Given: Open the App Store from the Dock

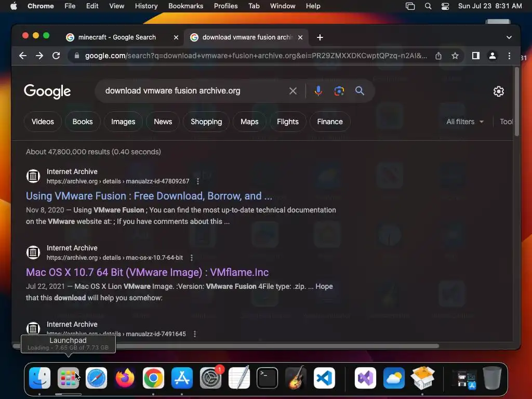Looking at the screenshot, I should [x=182, y=378].
